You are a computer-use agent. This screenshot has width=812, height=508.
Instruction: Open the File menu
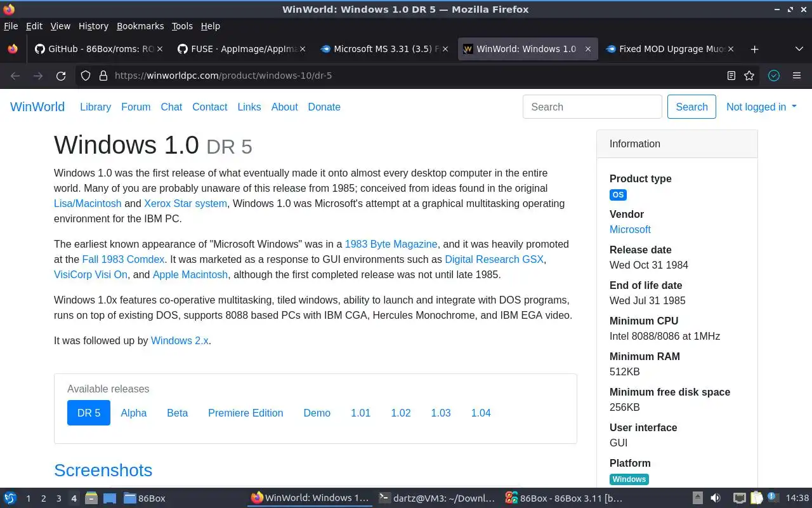[11, 26]
